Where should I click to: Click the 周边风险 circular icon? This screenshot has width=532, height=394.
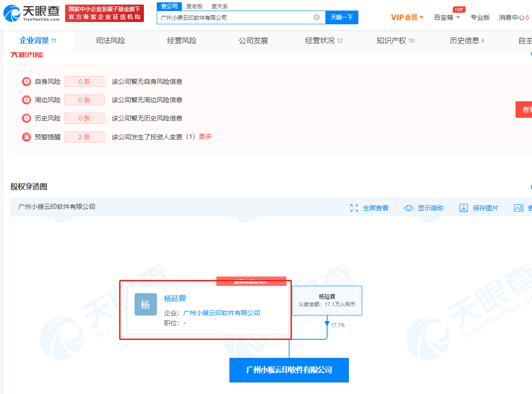pyautogui.click(x=26, y=99)
